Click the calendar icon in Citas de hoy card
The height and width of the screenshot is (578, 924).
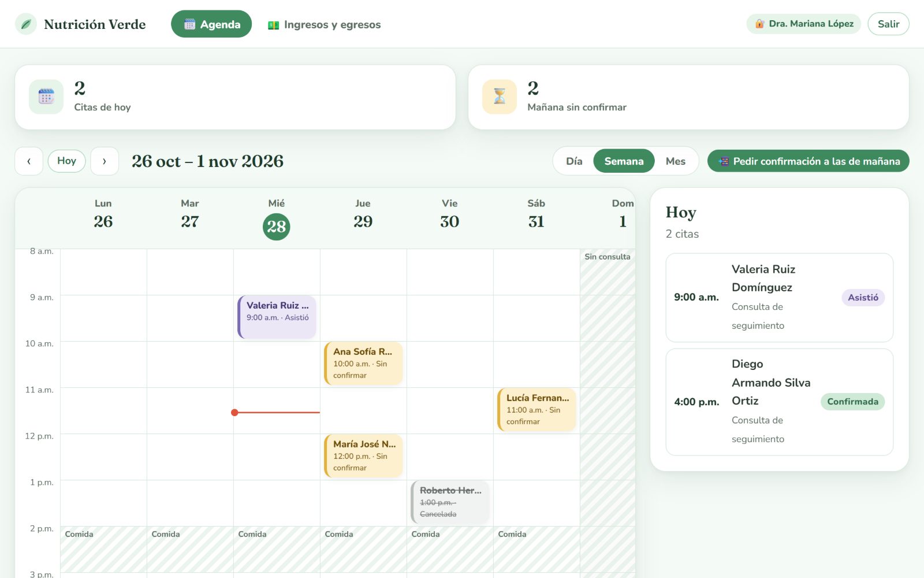(x=46, y=97)
